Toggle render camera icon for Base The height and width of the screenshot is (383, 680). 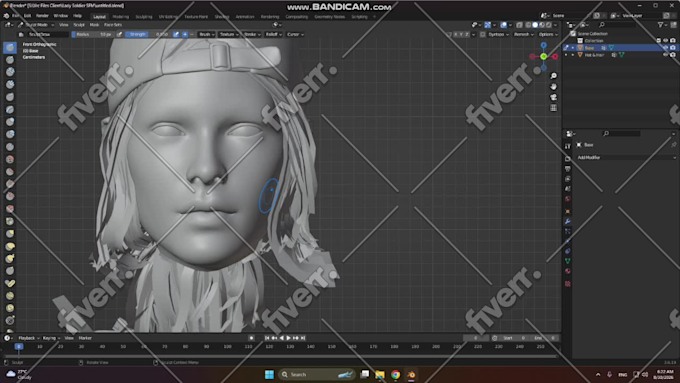pyautogui.click(x=673, y=48)
